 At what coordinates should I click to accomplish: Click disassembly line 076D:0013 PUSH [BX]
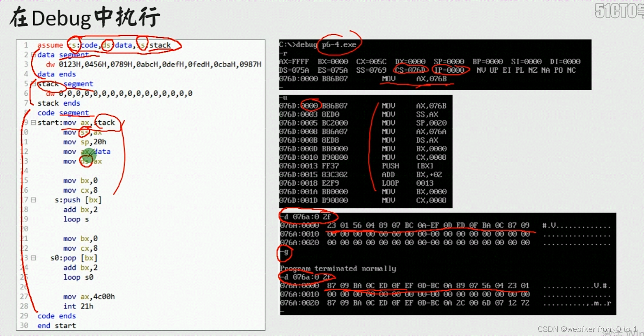[356, 166]
